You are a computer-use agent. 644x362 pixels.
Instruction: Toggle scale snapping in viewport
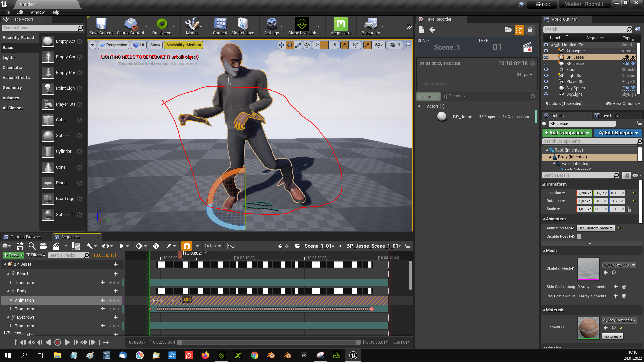point(368,45)
